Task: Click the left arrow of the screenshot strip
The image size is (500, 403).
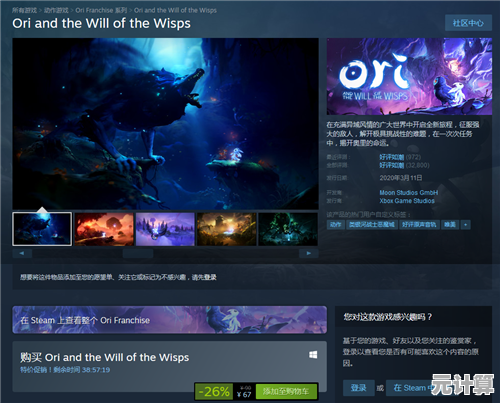Action: click(x=22, y=253)
